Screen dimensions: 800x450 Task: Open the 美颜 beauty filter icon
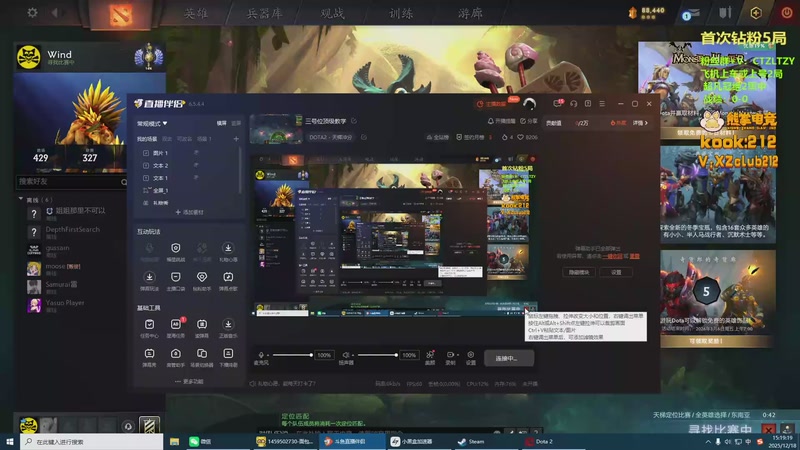pyautogui.click(x=430, y=357)
